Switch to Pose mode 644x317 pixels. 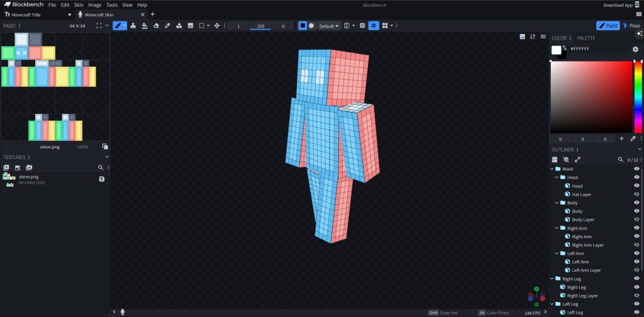pyautogui.click(x=632, y=26)
